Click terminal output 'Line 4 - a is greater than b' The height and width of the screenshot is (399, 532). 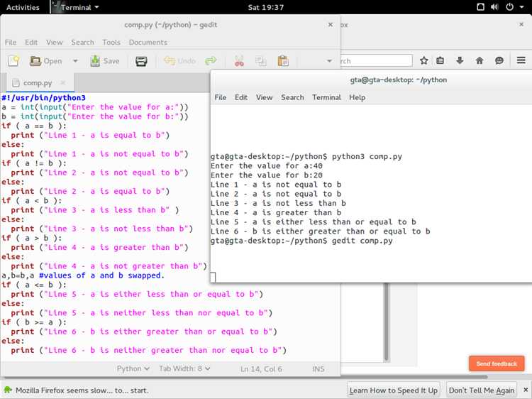click(x=276, y=213)
